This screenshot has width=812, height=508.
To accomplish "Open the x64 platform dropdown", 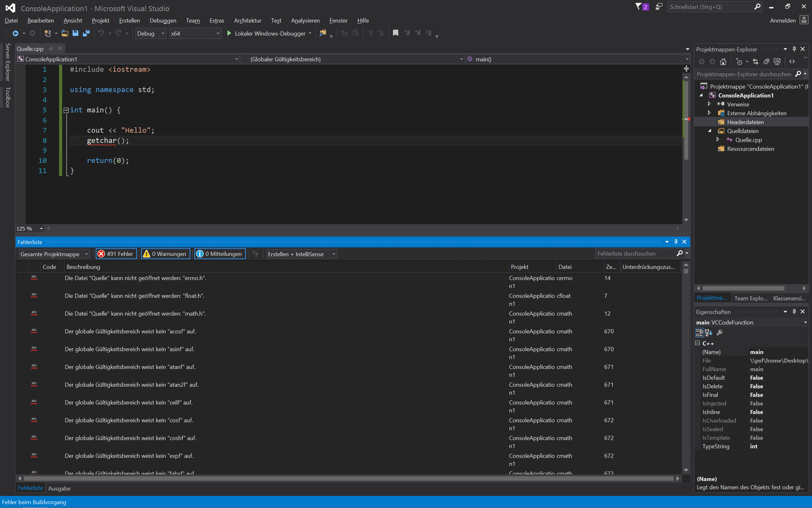I will [x=195, y=33].
